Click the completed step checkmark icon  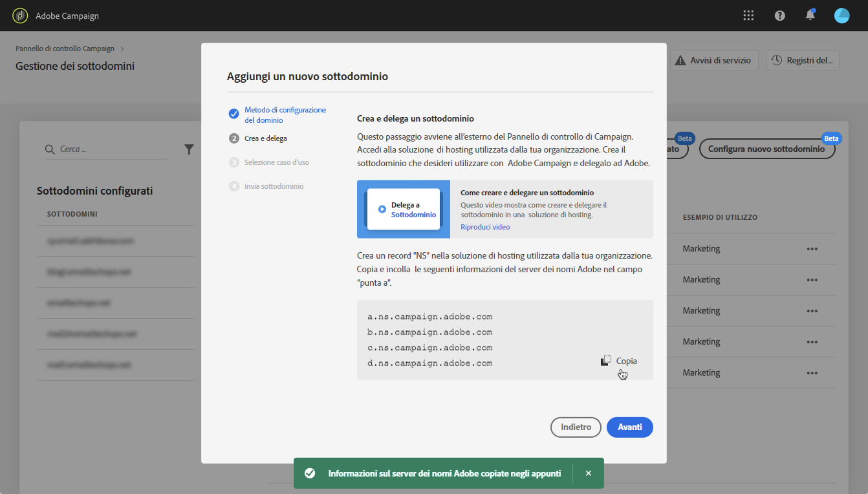234,114
